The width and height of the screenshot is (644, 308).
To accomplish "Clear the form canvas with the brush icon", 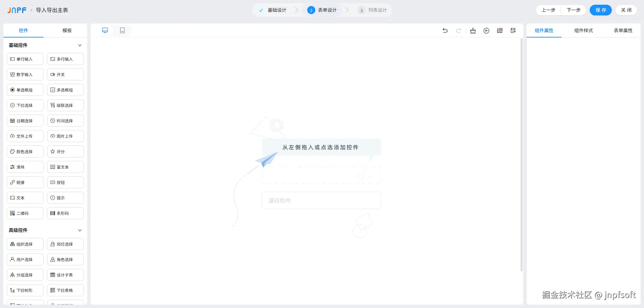I will (473, 30).
